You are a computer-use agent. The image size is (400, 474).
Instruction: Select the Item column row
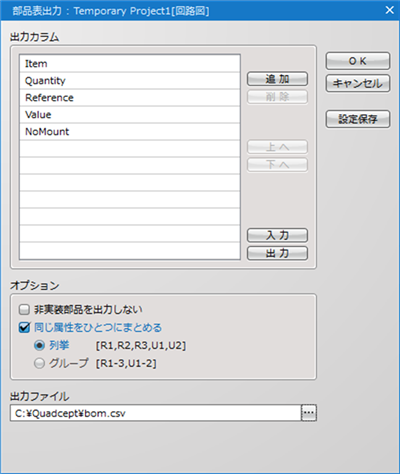click(x=130, y=64)
